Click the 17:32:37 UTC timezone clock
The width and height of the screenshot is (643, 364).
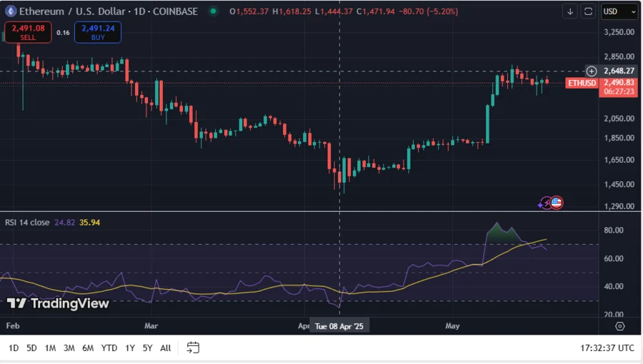click(x=607, y=348)
